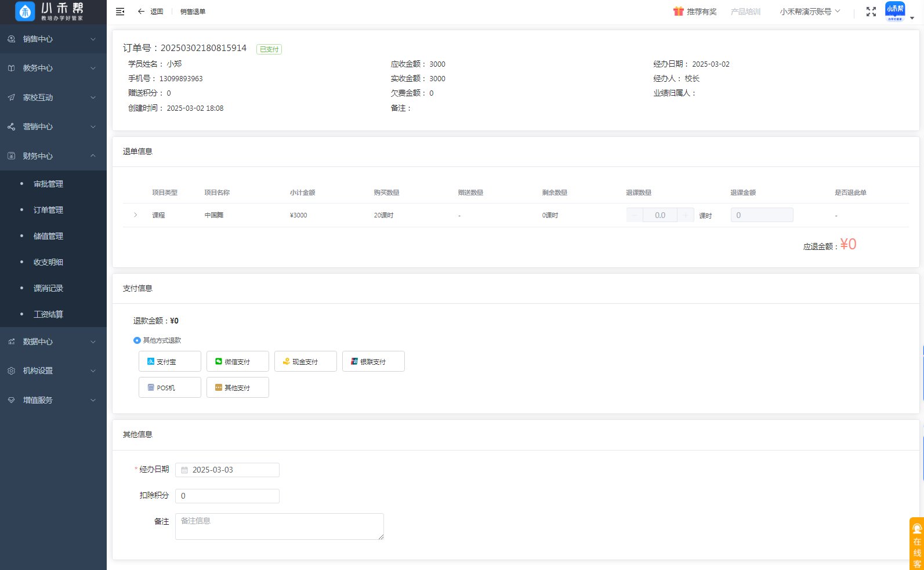Click the 财务中心 sidebar icon

[12, 156]
